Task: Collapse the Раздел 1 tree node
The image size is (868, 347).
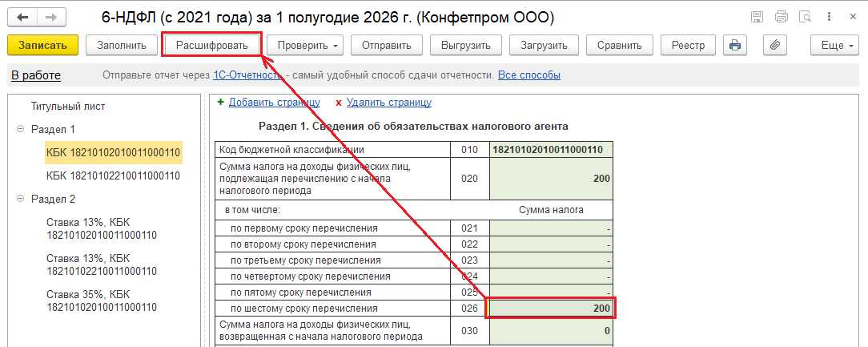Action: (x=21, y=129)
